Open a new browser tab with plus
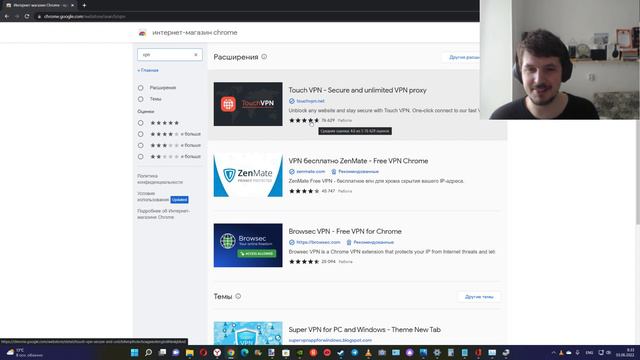The width and height of the screenshot is (640, 360). click(x=84, y=5)
